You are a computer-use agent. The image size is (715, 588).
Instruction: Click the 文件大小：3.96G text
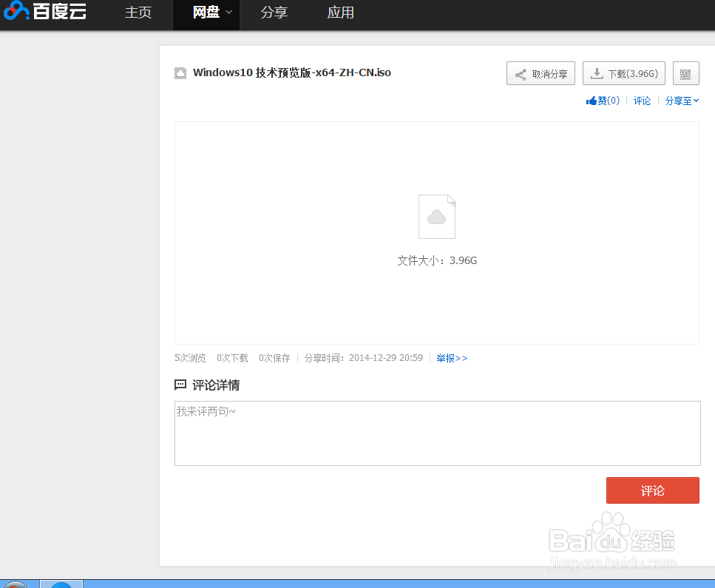pos(437,260)
